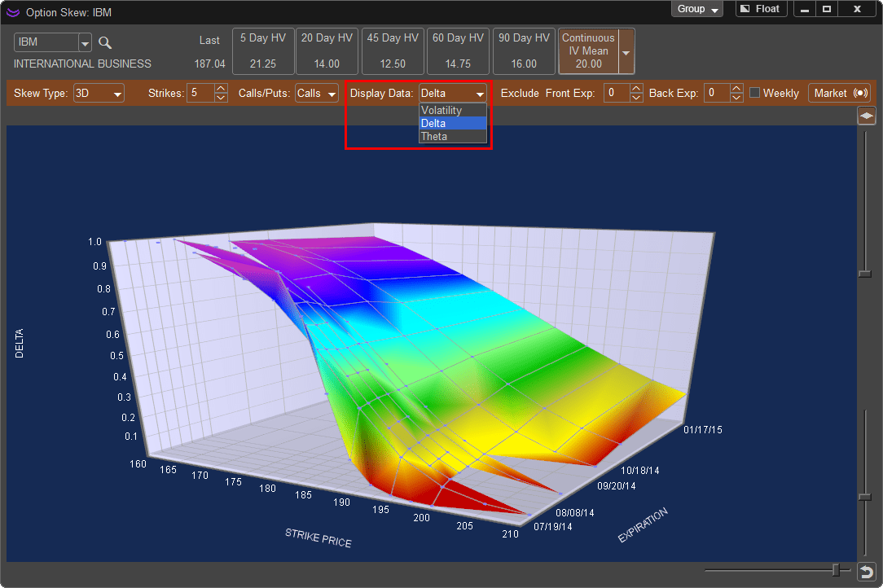The width and height of the screenshot is (883, 588).
Task: Open the Calls/Puts dropdown
Action: coord(316,93)
